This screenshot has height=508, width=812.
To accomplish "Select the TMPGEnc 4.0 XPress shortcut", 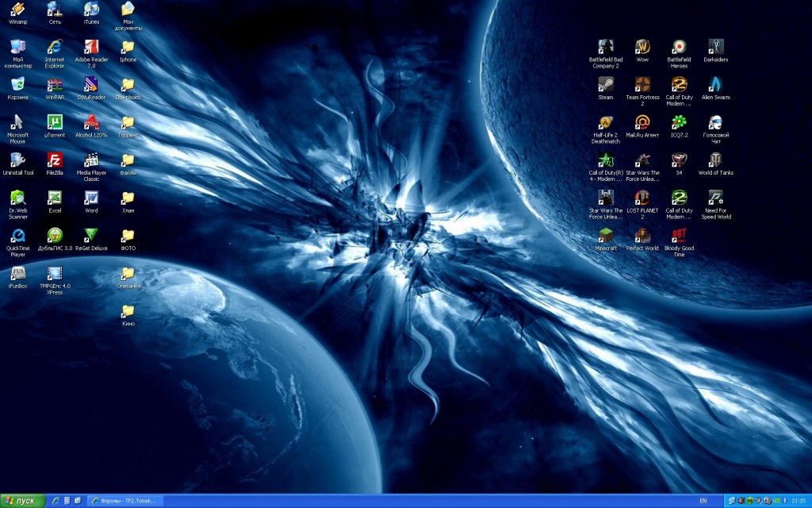I will click(55, 280).
